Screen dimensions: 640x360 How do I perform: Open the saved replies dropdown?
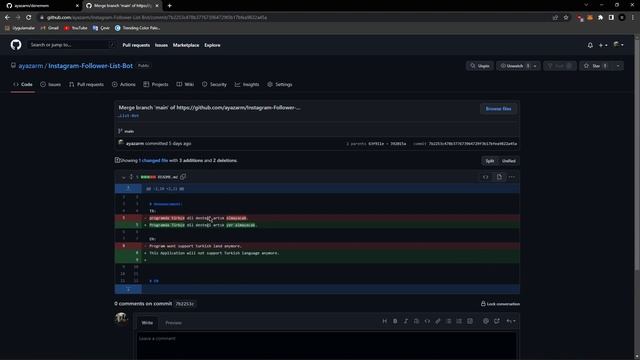pos(511,321)
